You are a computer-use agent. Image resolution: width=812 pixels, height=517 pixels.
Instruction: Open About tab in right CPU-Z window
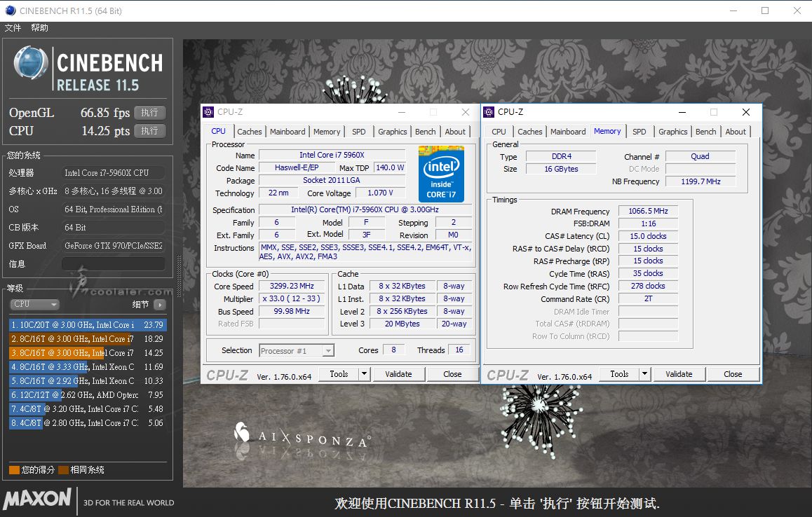tap(736, 132)
